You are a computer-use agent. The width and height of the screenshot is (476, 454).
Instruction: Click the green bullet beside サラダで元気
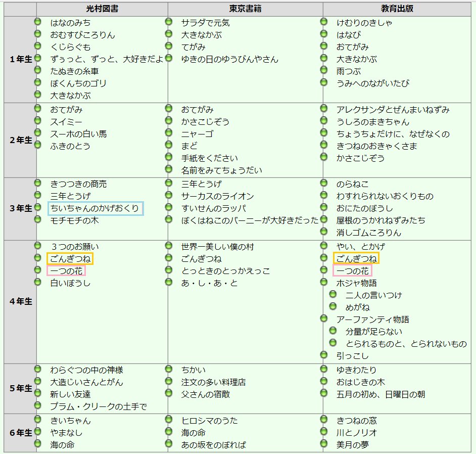pos(168,22)
